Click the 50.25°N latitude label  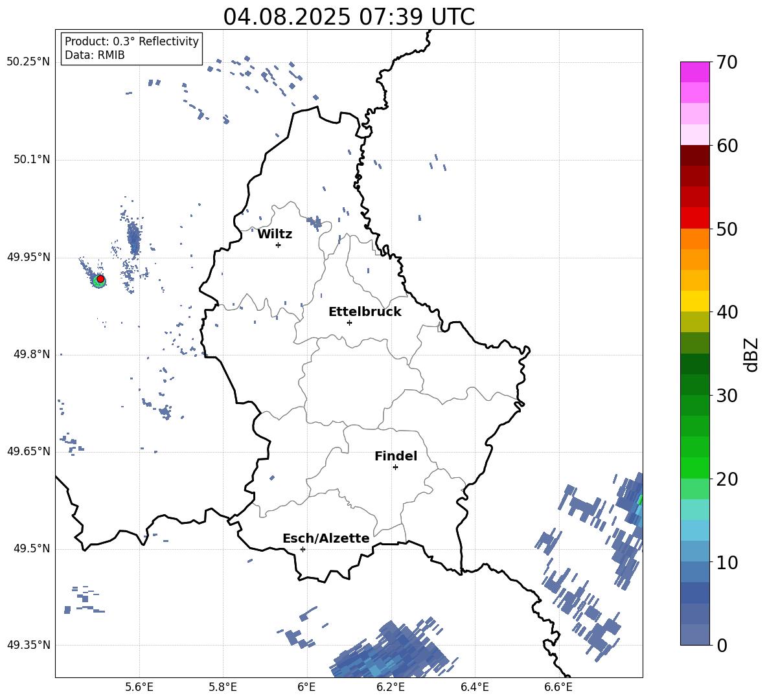[x=29, y=62]
